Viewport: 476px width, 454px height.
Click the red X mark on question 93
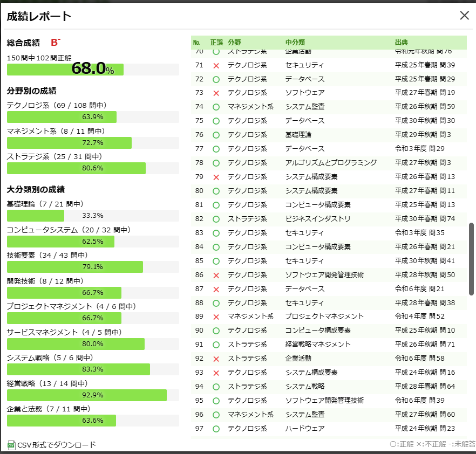pyautogui.click(x=216, y=373)
